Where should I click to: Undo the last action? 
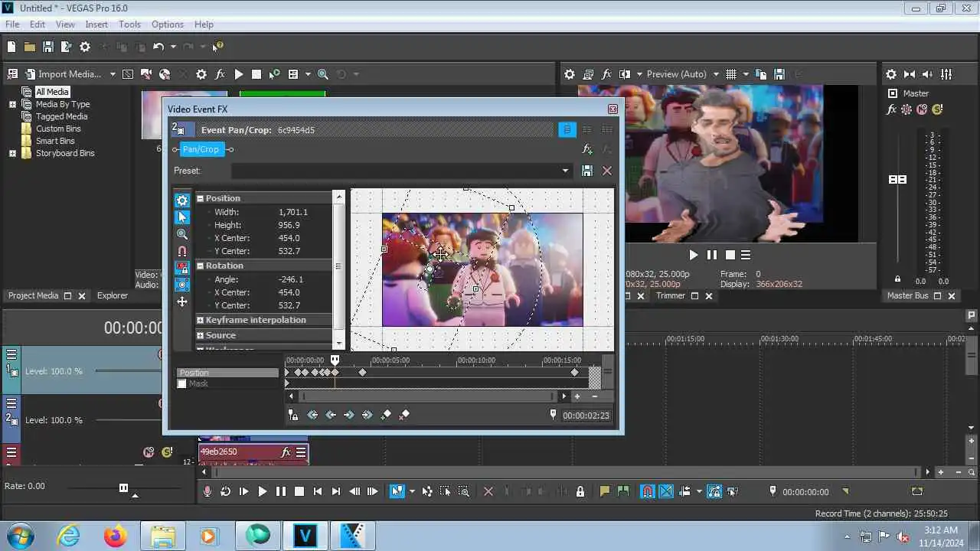pyautogui.click(x=158, y=47)
